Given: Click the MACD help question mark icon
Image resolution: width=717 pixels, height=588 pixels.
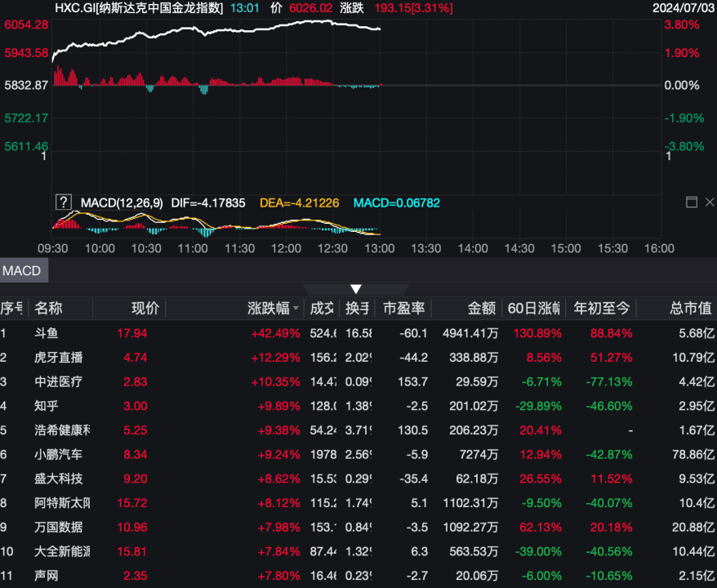Looking at the screenshot, I should [63, 203].
